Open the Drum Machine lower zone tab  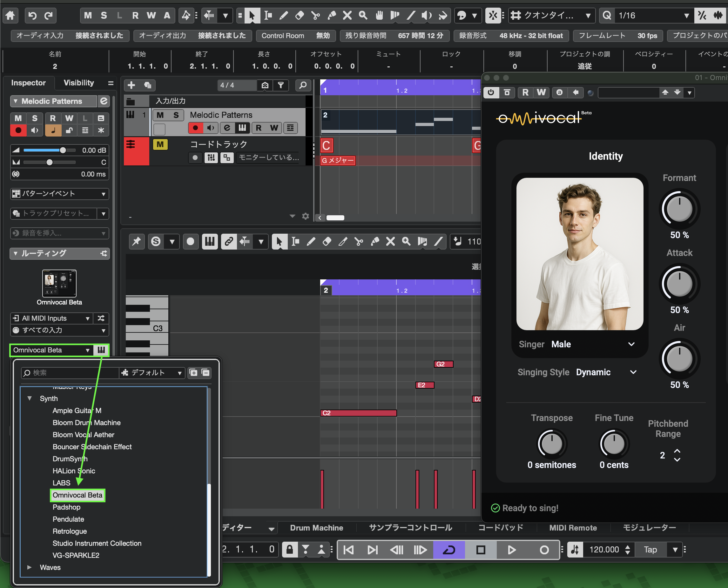(317, 528)
